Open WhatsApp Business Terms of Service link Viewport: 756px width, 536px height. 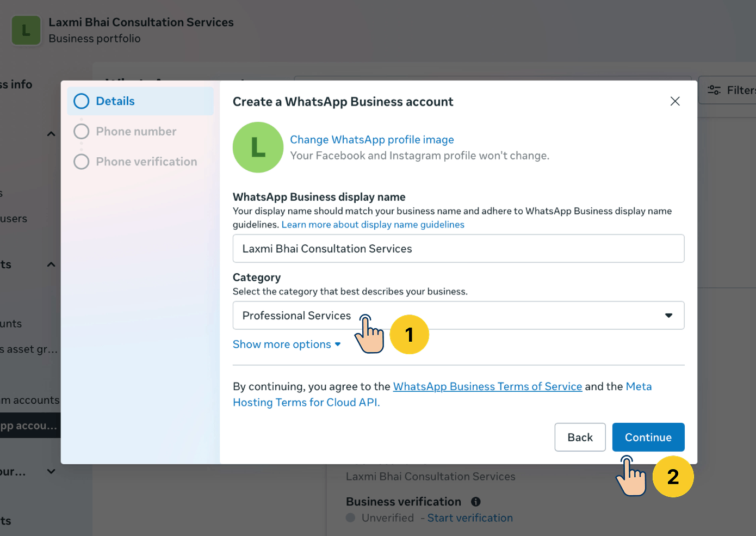pyautogui.click(x=487, y=386)
